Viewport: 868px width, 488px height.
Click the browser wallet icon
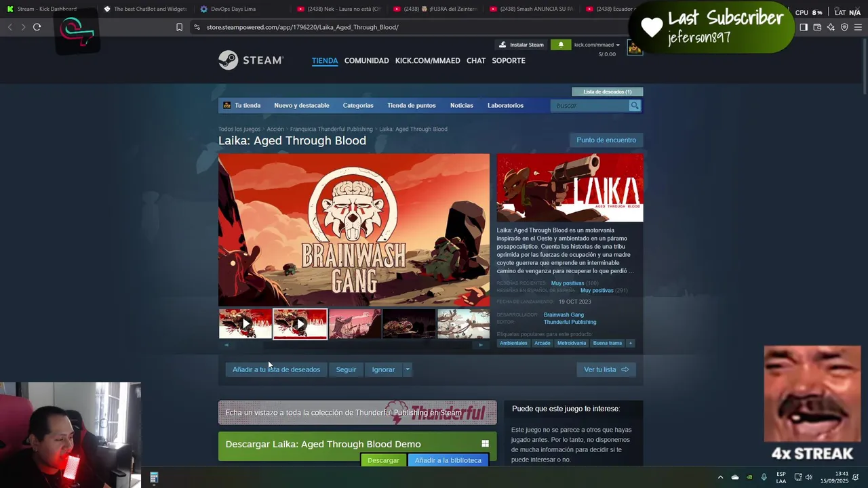pos(817,27)
